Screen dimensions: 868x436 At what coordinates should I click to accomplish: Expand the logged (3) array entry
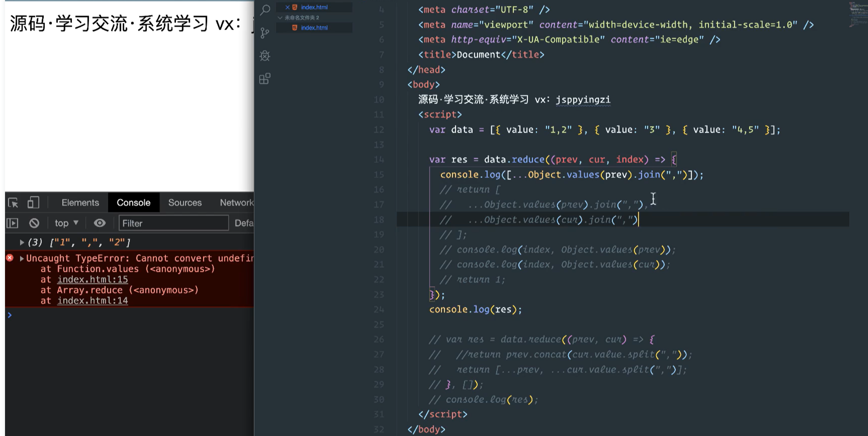pos(22,242)
